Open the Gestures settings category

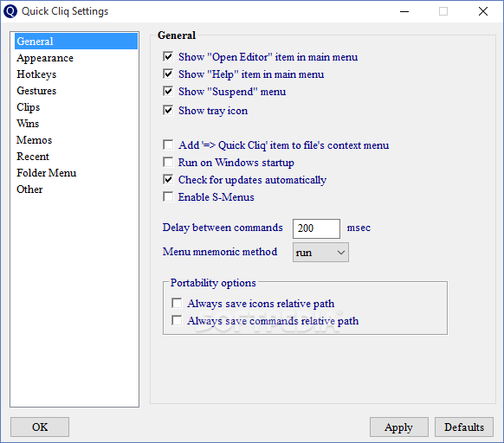pyautogui.click(x=76, y=91)
